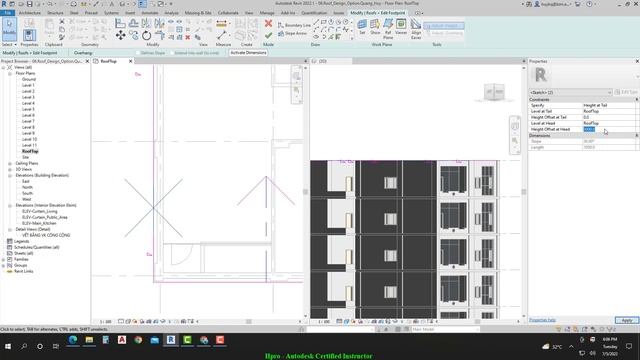Click the Activate Dimensions button

click(248, 53)
